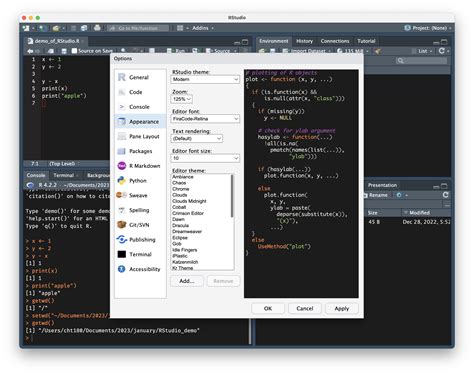Open the Import Dataset dropdown
This screenshot has width=474, height=374.
click(x=307, y=51)
